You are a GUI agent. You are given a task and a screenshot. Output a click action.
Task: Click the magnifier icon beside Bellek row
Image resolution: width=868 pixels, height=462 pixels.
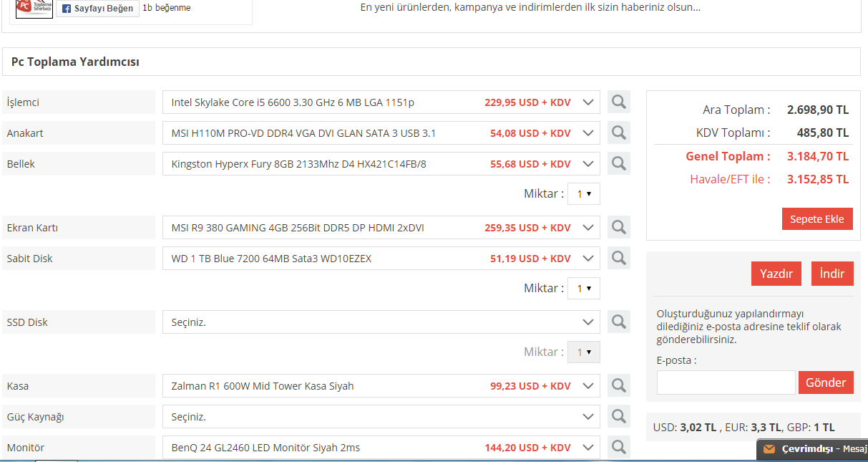point(619,163)
